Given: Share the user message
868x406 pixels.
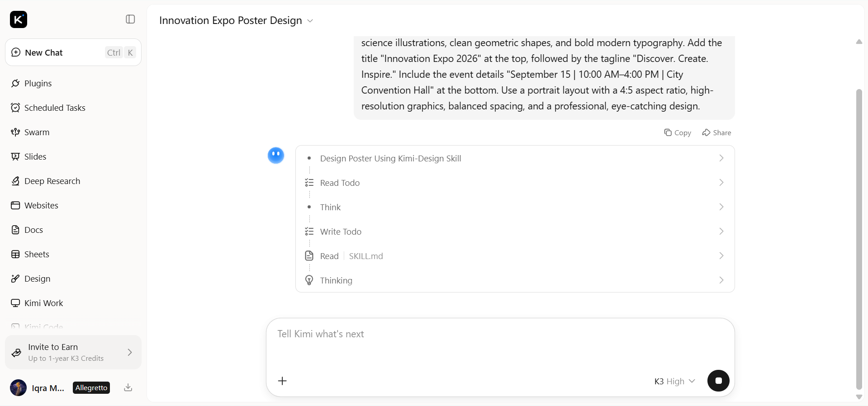Looking at the screenshot, I should coord(716,132).
